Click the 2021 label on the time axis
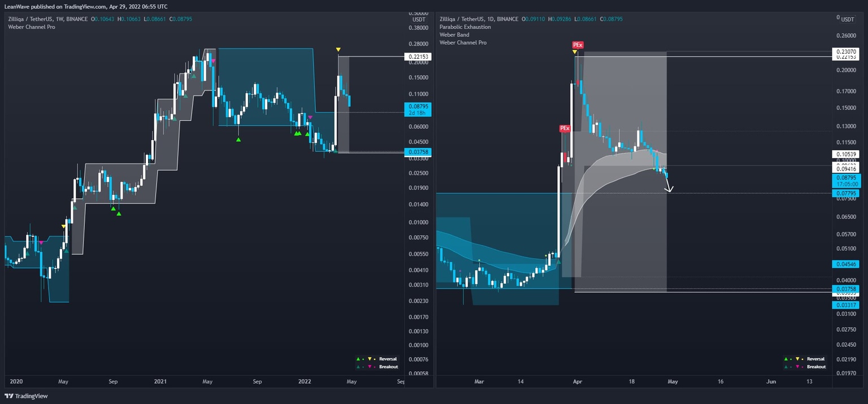Screen dimensions: 868x404 (160, 381)
